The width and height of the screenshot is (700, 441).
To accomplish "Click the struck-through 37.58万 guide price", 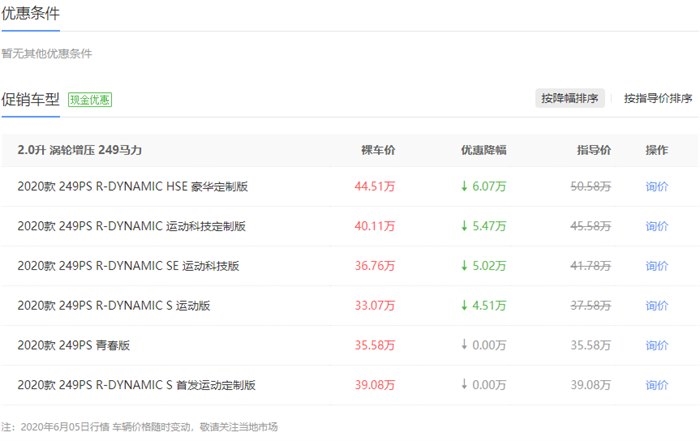I will click(591, 305).
